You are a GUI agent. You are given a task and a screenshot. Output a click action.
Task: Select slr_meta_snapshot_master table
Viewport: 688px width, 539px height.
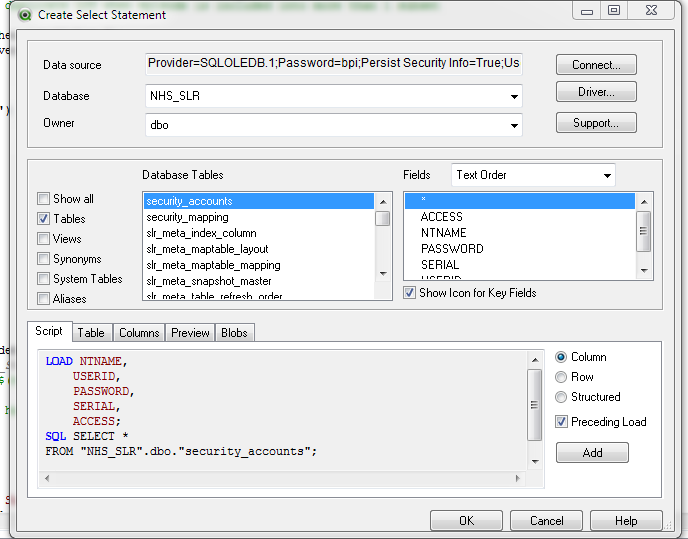[259, 281]
